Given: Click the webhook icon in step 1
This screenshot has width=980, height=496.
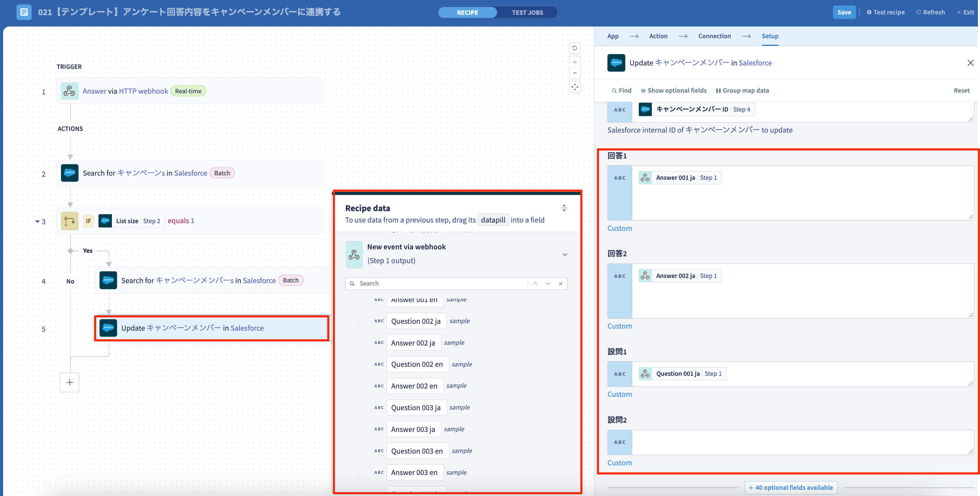Looking at the screenshot, I should point(70,91).
